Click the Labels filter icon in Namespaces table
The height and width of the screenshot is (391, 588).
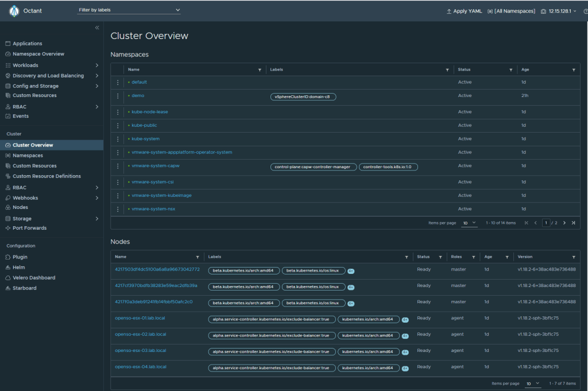tap(447, 69)
